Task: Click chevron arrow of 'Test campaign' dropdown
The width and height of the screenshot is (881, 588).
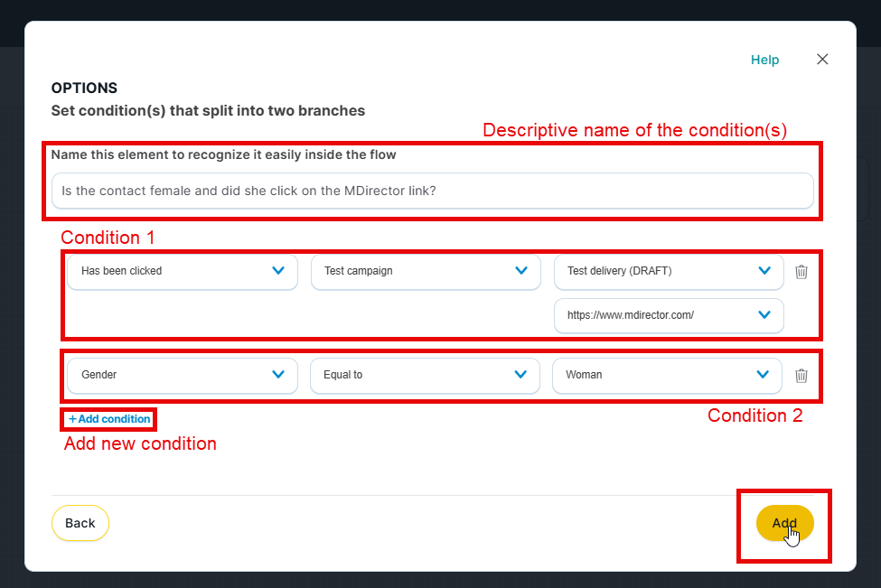Action: coord(521,271)
